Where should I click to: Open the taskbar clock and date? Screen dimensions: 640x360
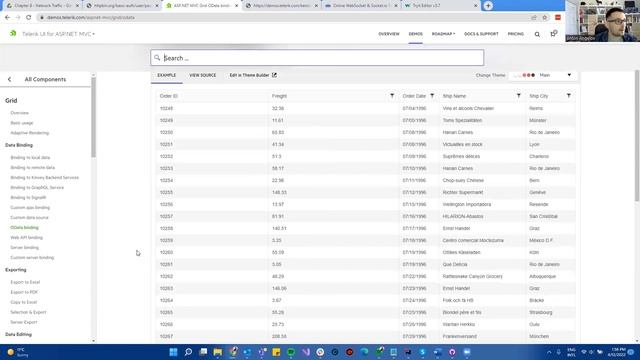(618, 352)
